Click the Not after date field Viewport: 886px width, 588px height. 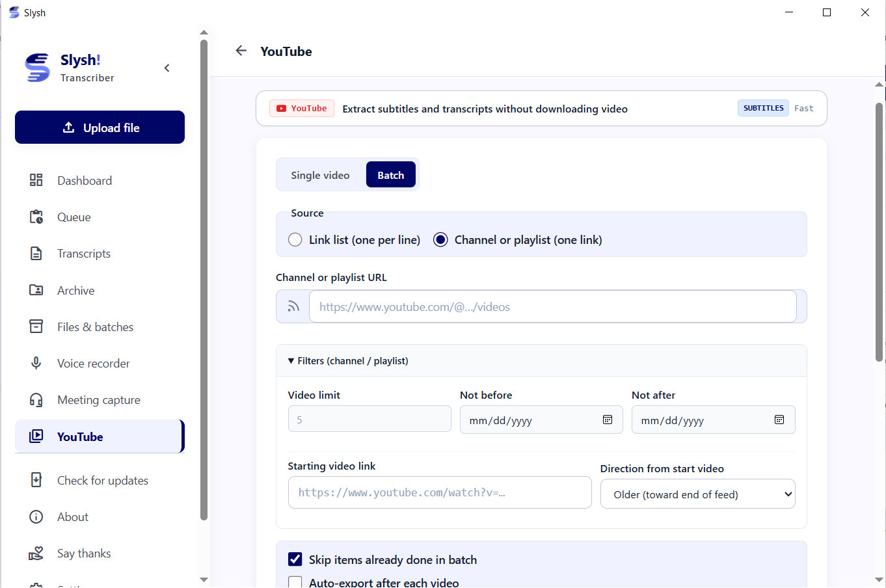(x=713, y=420)
